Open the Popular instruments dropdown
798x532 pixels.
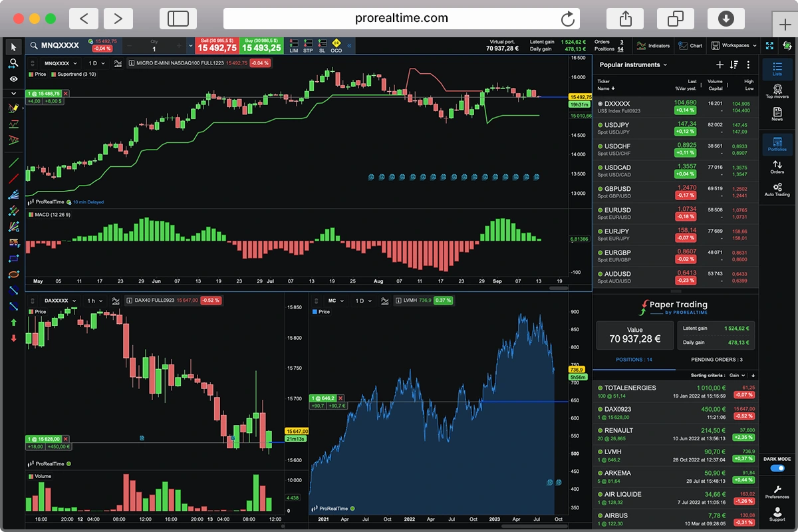coord(632,65)
